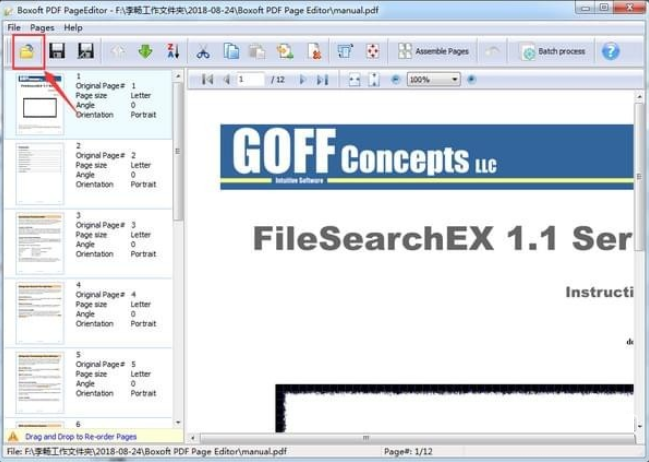Image resolution: width=649 pixels, height=462 pixels.
Task: Open help with the blue question mark
Action: [x=611, y=51]
